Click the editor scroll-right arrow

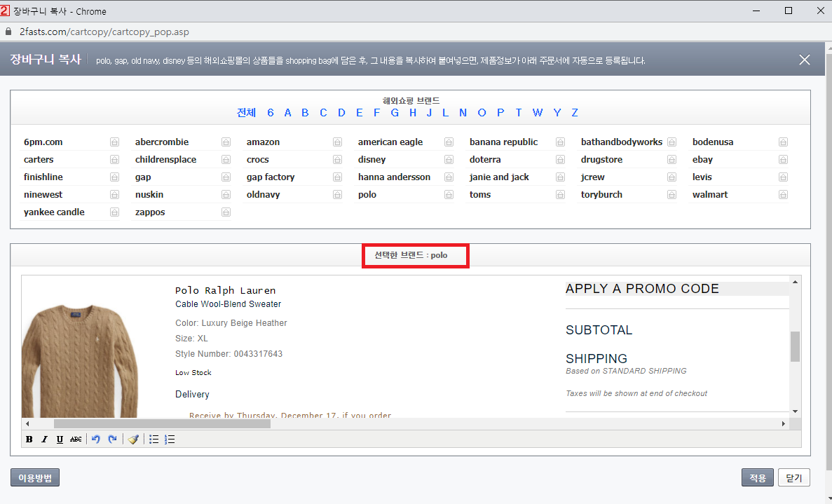783,424
